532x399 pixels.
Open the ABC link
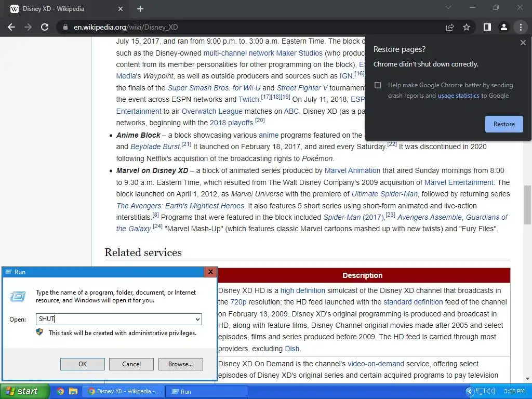click(x=291, y=111)
